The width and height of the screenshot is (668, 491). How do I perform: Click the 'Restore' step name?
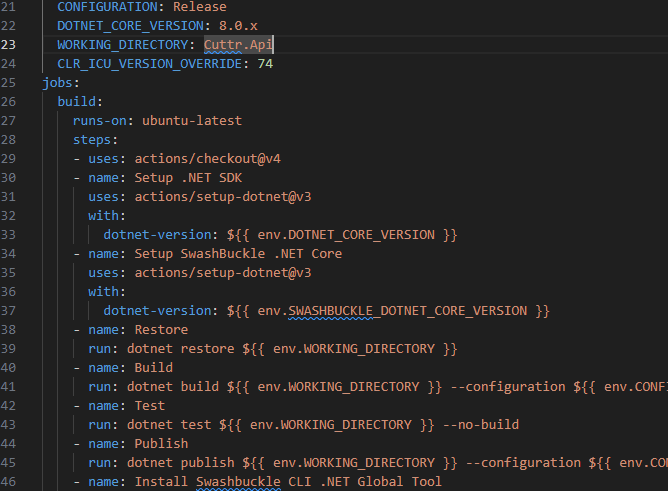[x=161, y=330]
